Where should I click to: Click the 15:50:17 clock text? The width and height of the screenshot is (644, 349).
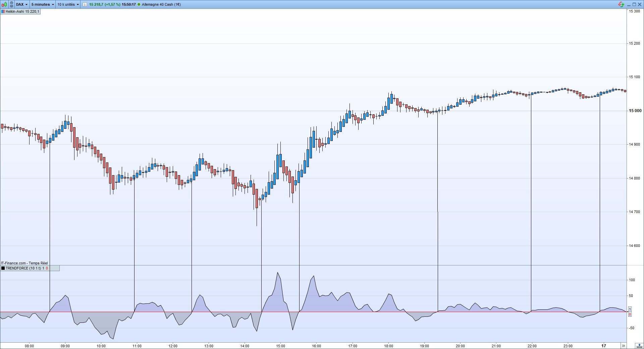tap(129, 4)
